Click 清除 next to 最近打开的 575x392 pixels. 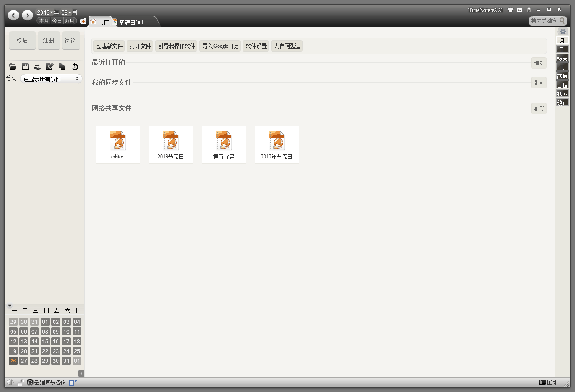point(539,63)
